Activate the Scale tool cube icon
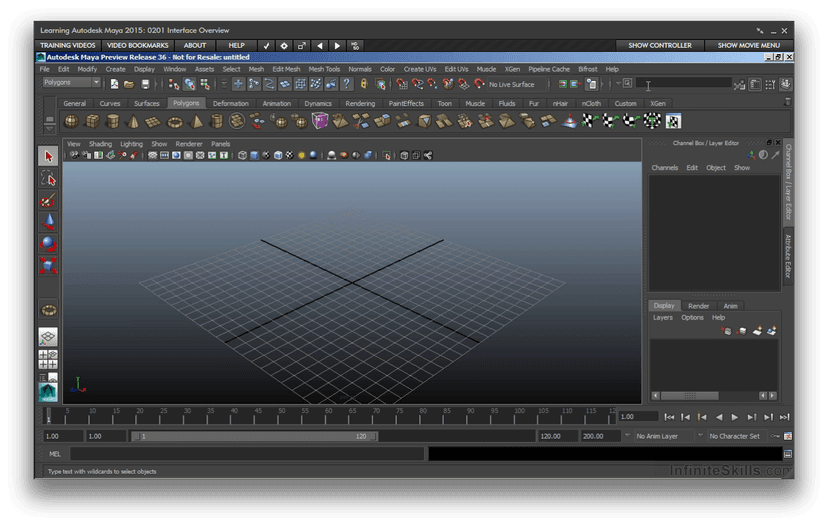The width and height of the screenshot is (828, 526). pos(49,265)
